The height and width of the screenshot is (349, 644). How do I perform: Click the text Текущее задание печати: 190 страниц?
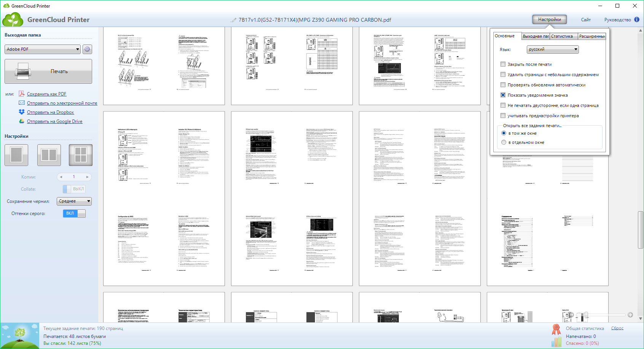83,328
